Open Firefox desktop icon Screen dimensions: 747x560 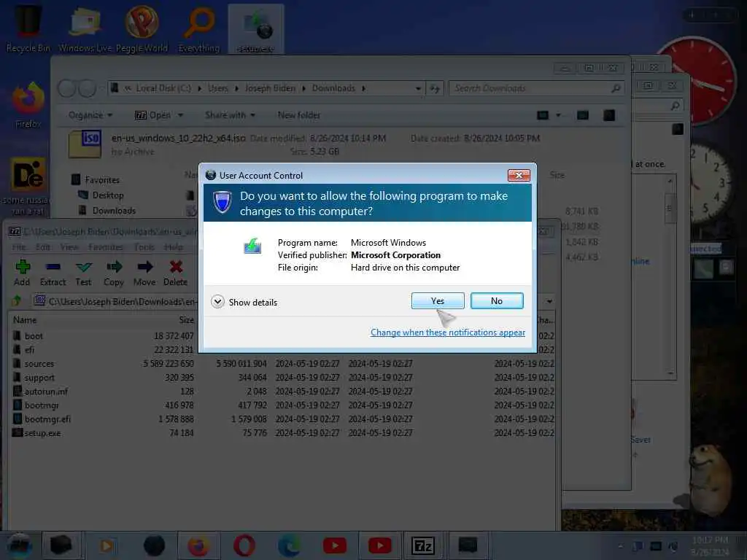coord(28,106)
